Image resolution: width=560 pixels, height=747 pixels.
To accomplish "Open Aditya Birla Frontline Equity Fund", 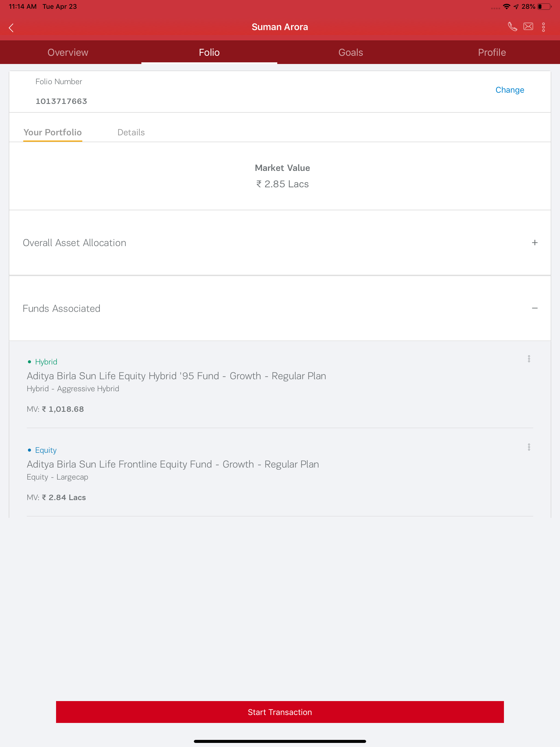I will tap(173, 464).
